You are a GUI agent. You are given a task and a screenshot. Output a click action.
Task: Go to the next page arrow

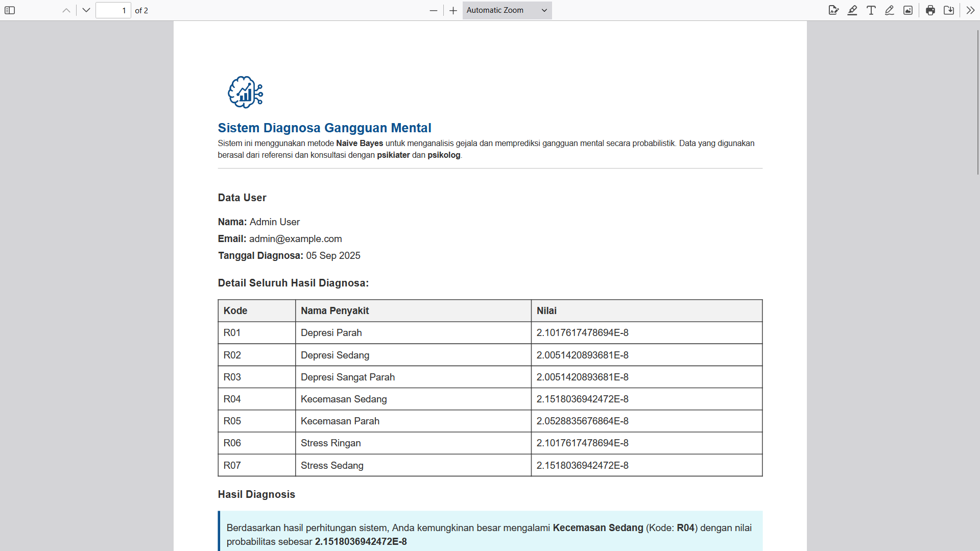tap(86, 10)
